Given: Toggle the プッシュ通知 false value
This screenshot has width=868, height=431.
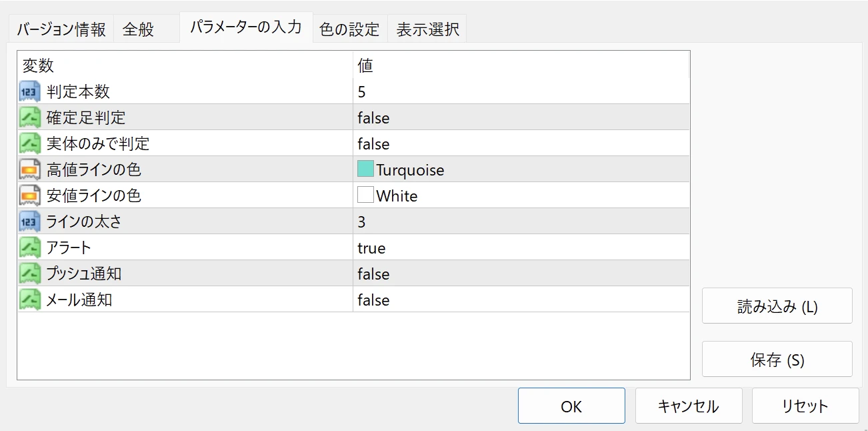Looking at the screenshot, I should coord(373,274).
